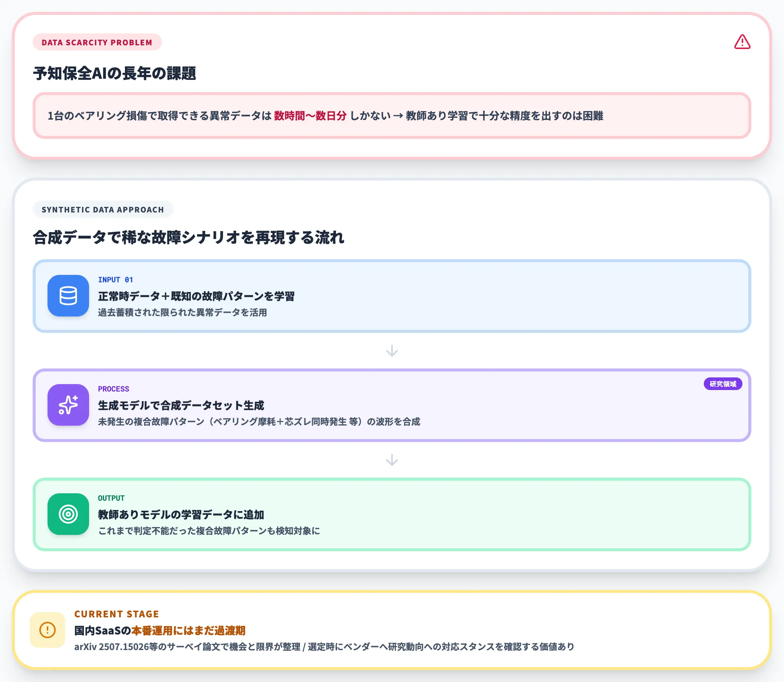Click the orange text 本番運用にはまだ過渡期
The image size is (784, 682).
tap(188, 631)
